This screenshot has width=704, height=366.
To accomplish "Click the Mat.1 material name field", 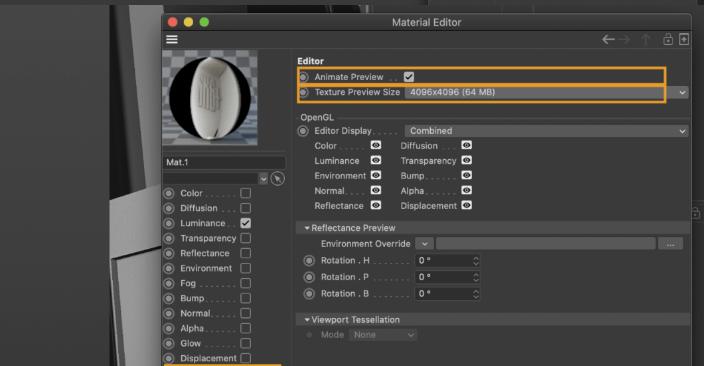I will pos(224,163).
